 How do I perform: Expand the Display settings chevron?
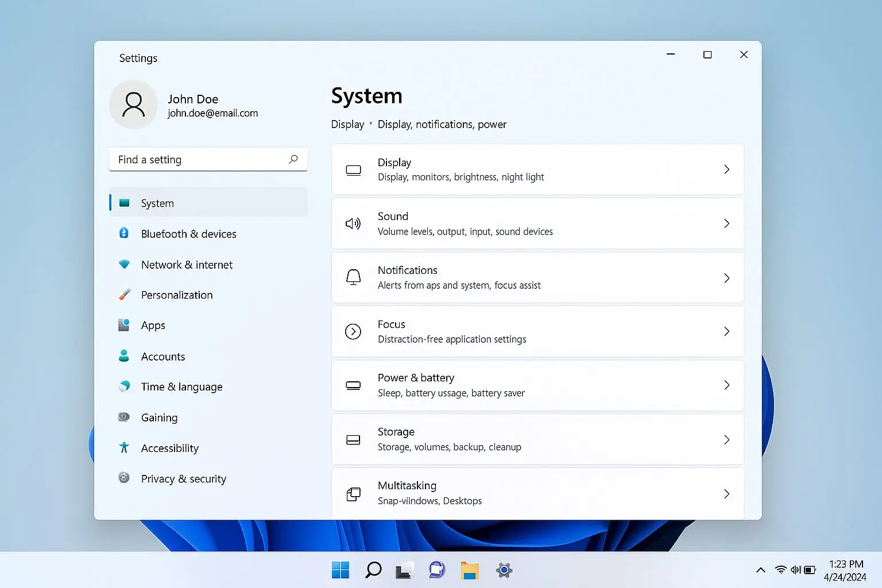coord(726,169)
